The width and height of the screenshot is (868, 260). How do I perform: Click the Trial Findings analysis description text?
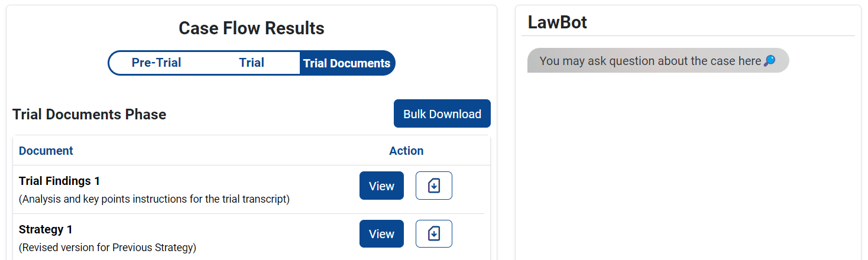click(x=154, y=199)
